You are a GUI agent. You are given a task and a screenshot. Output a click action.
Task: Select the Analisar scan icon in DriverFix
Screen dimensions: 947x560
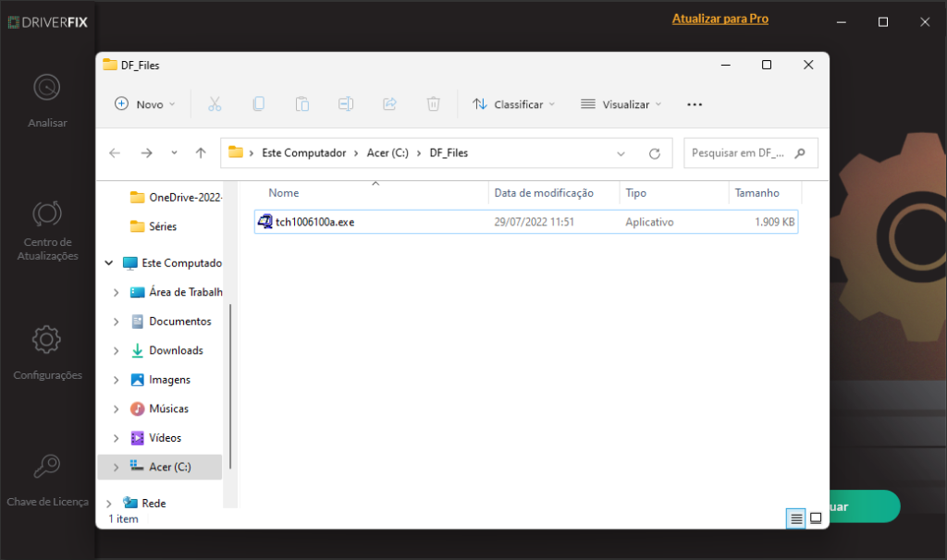[46, 96]
